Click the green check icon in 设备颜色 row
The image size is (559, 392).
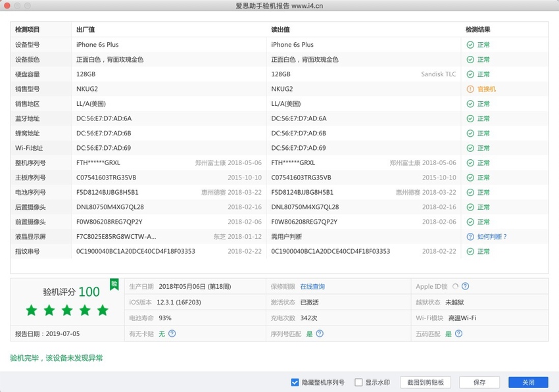(470, 60)
